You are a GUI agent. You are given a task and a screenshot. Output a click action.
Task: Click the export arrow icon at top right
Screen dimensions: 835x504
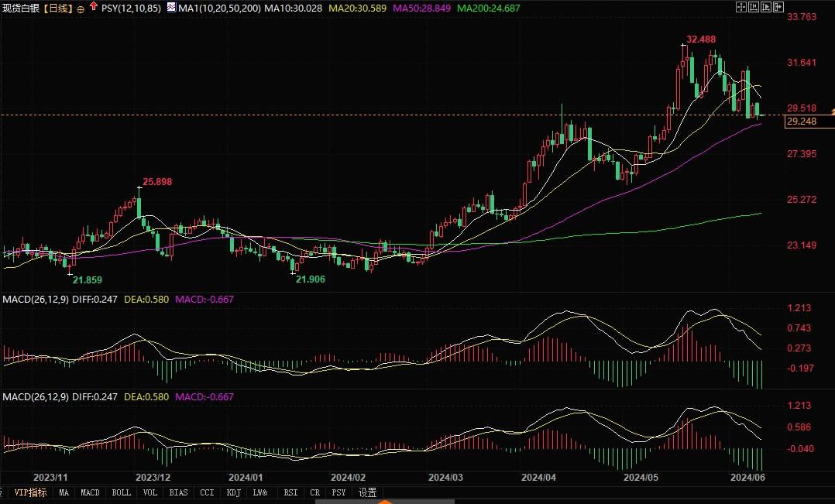click(778, 7)
